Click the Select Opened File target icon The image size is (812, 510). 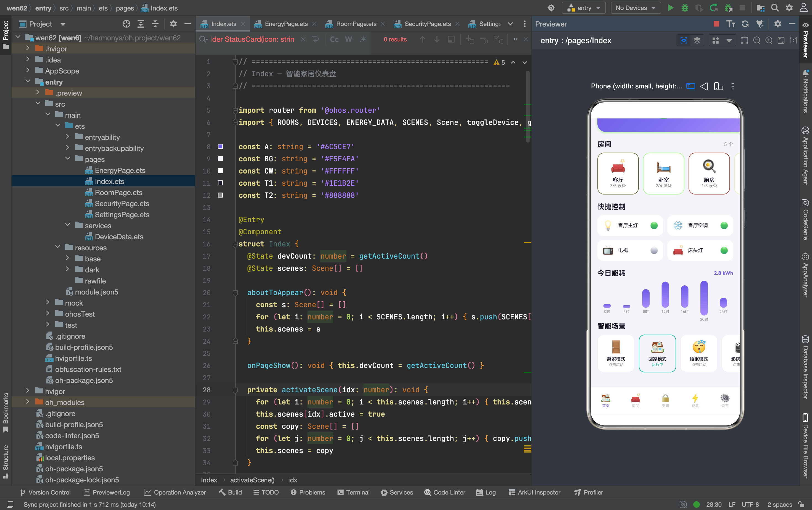126,23
